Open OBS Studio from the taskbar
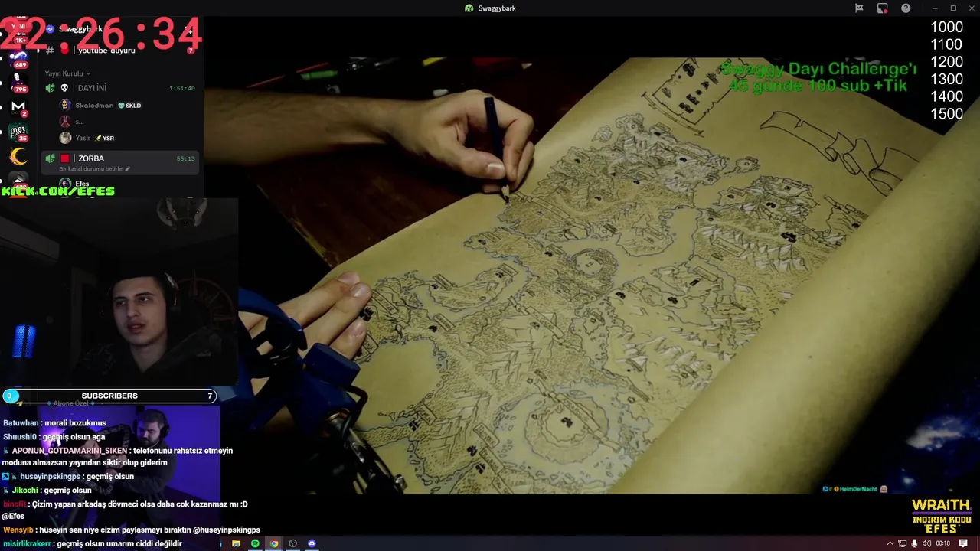The width and height of the screenshot is (980, 551). click(x=292, y=543)
